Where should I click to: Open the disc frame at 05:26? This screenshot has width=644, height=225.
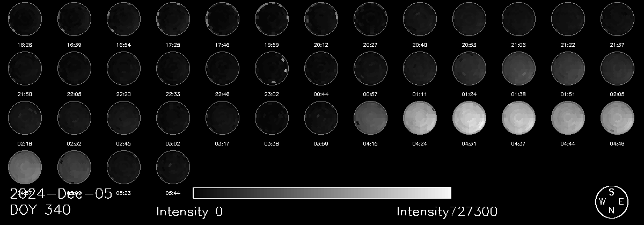coord(123,167)
